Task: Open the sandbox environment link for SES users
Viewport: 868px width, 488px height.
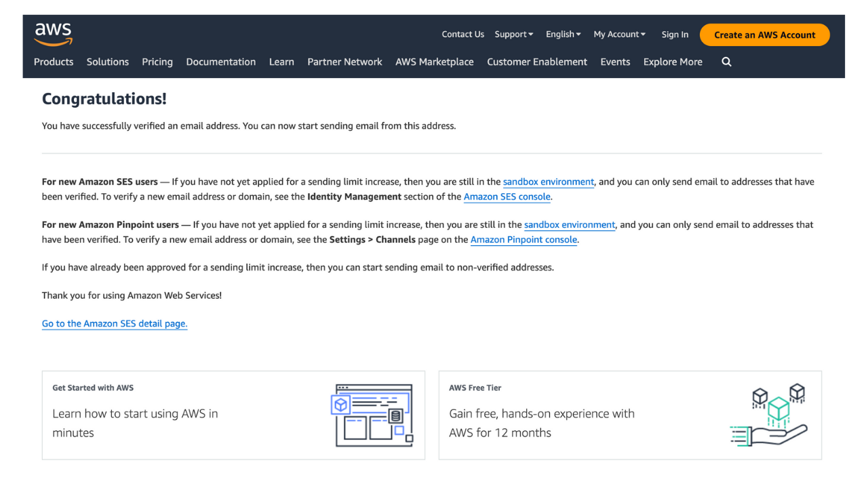Action: [548, 182]
